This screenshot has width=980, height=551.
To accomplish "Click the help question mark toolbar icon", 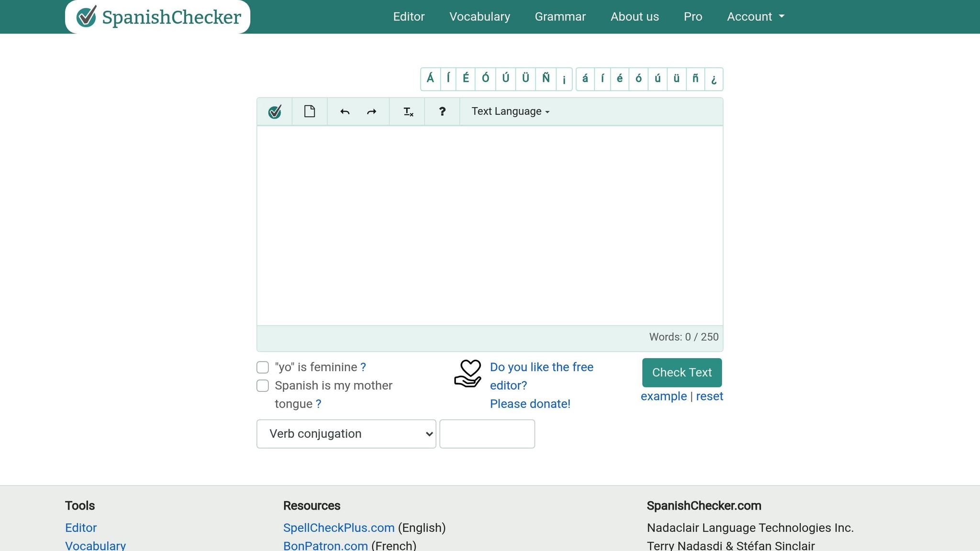I will (x=442, y=111).
